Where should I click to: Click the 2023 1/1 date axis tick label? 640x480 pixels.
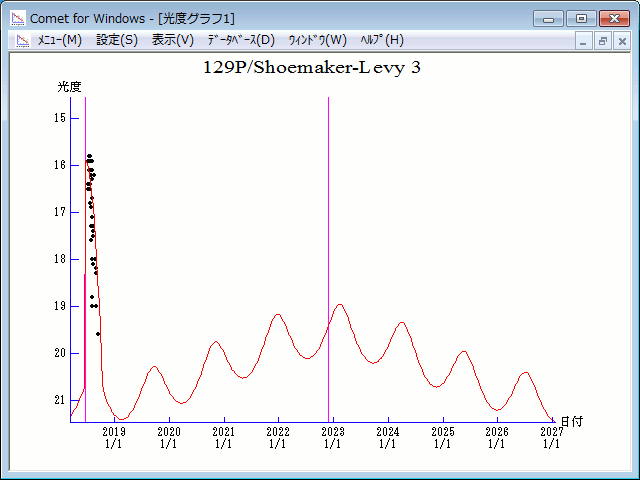point(333,438)
